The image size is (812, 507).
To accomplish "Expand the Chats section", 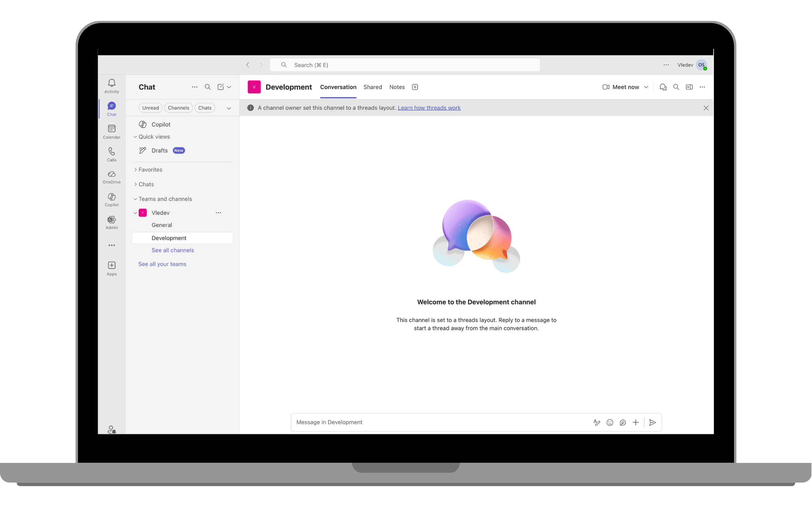I will point(135,184).
